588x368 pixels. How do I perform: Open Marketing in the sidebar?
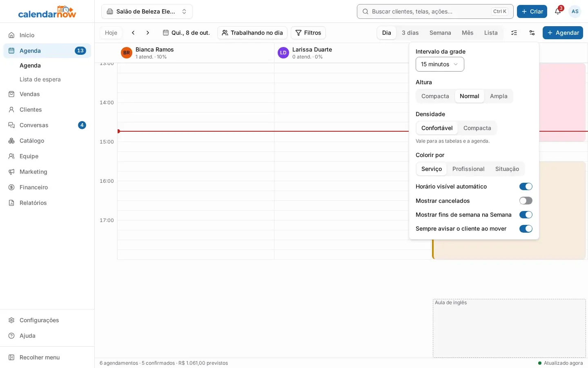coord(47,172)
